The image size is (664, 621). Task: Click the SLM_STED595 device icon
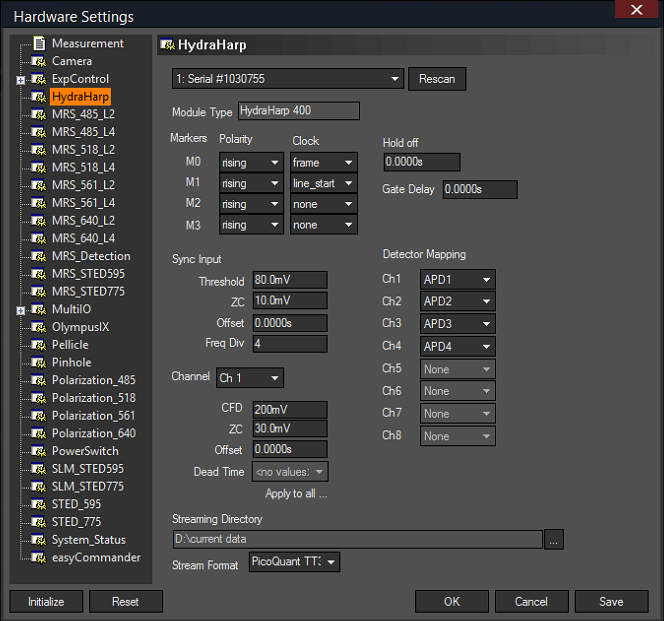pyautogui.click(x=39, y=469)
